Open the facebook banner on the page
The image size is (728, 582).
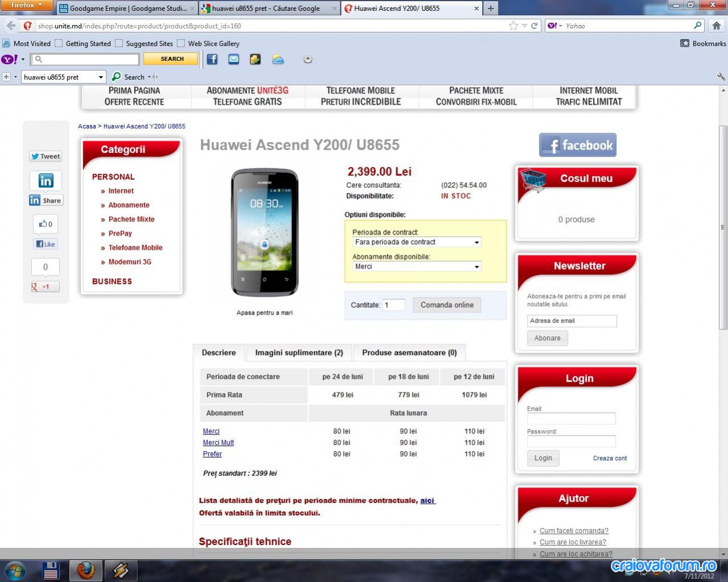coord(578,145)
